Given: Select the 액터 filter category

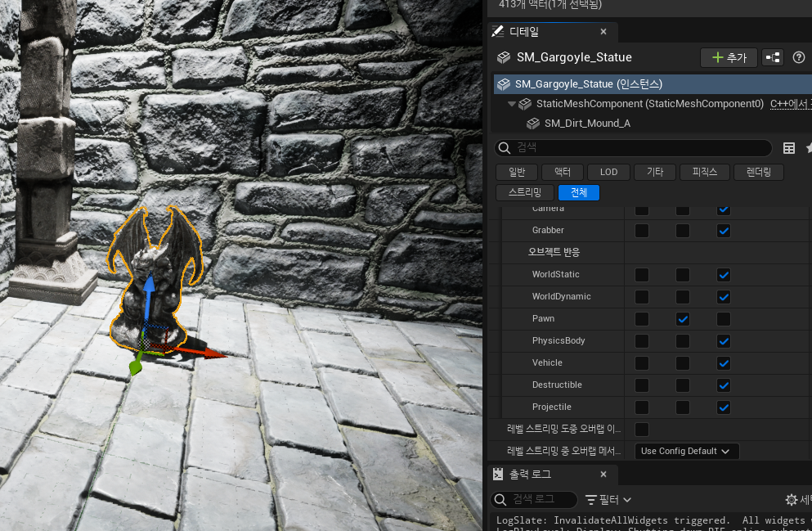Looking at the screenshot, I should click(x=563, y=172).
